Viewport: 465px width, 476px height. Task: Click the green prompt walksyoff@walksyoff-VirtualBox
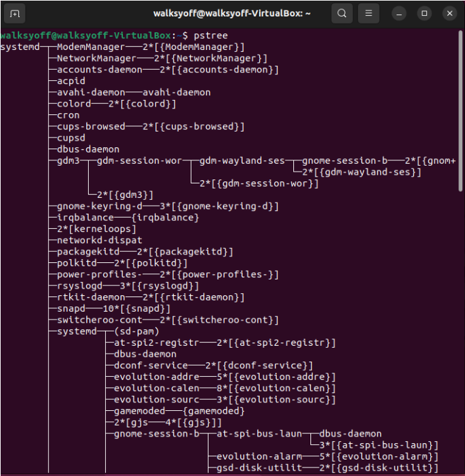86,36
